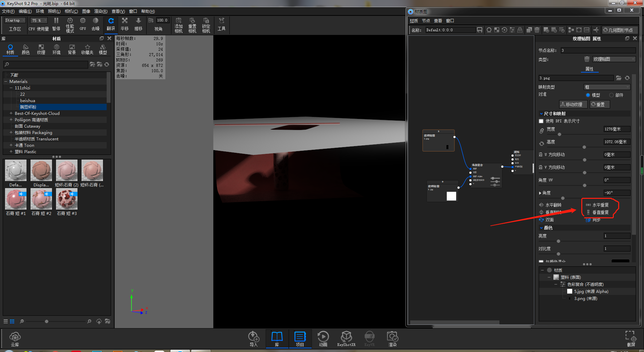This screenshot has height=352, width=644.
Task: Adjust the 亮度 slider handle
Action: tap(558, 241)
